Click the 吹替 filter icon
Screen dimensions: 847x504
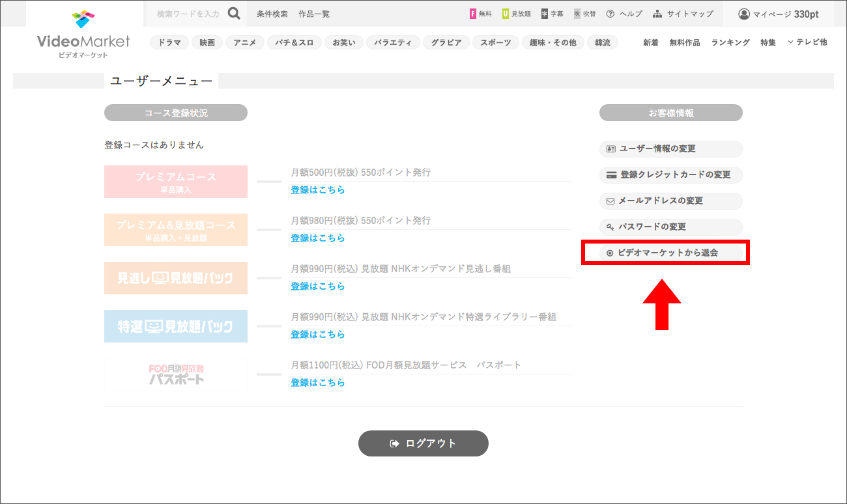pyautogui.click(x=577, y=14)
